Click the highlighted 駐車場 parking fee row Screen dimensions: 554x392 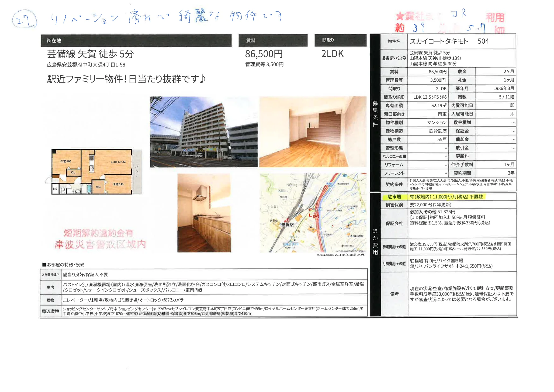448,197
